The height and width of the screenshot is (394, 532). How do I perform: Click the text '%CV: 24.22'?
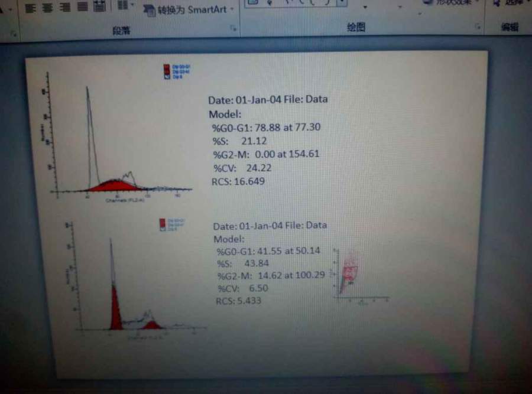point(242,168)
